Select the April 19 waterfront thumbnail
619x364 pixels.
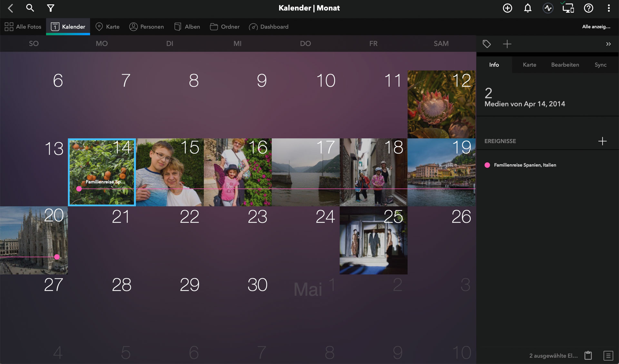[441, 172]
